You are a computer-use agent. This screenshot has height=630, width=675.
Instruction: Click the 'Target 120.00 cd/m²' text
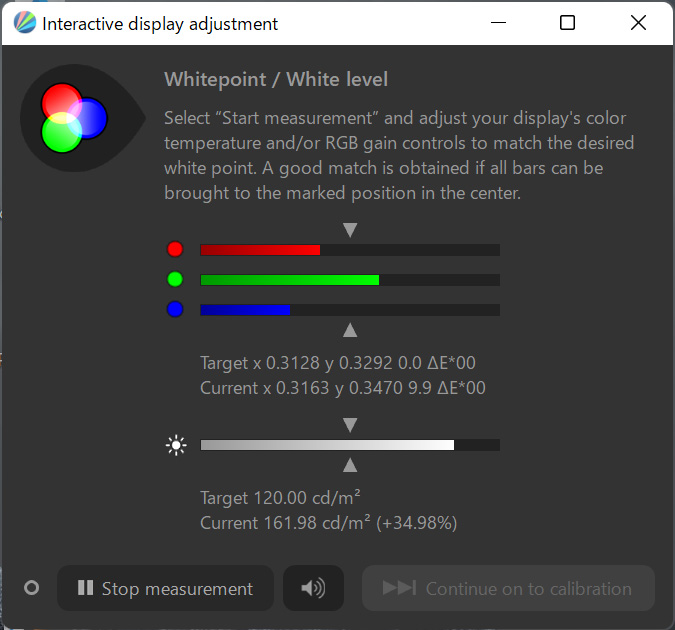(280, 498)
